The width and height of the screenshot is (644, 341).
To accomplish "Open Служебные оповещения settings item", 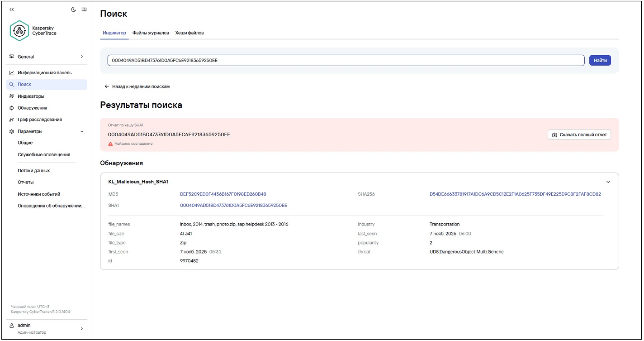I will [x=44, y=154].
